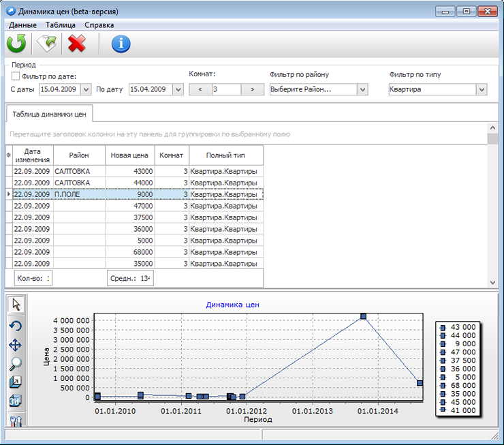Select the 'Таблица динамики цен' tab
Screen dimensions: 504x445
coord(48,113)
